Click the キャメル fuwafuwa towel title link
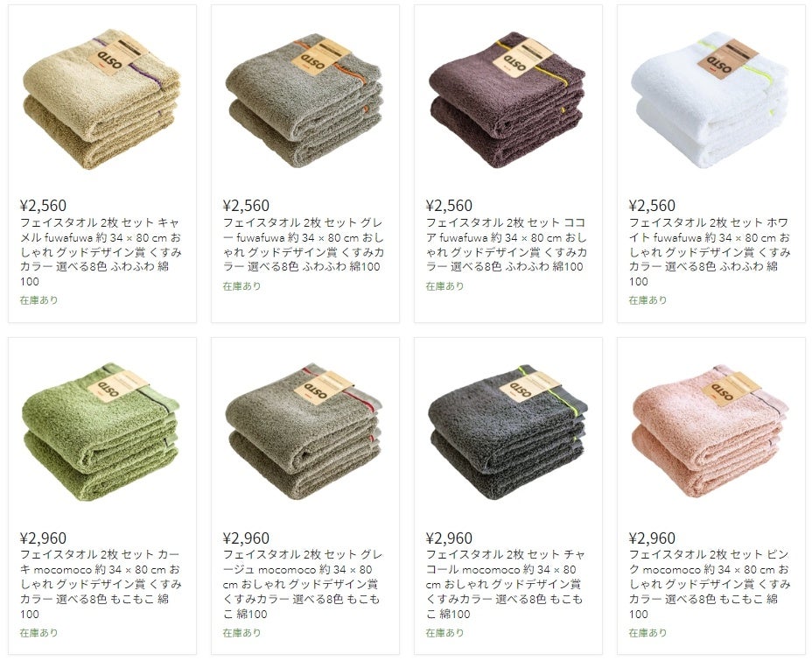Viewport: 812px width, 661px height. tap(101, 252)
